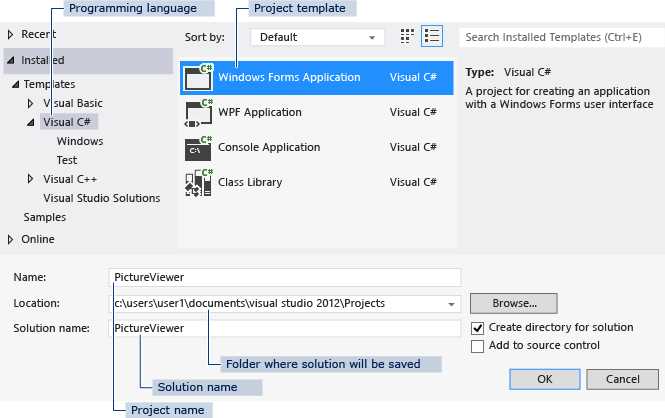Click the Browse... button
The height and width of the screenshot is (418, 665).
[513, 302]
